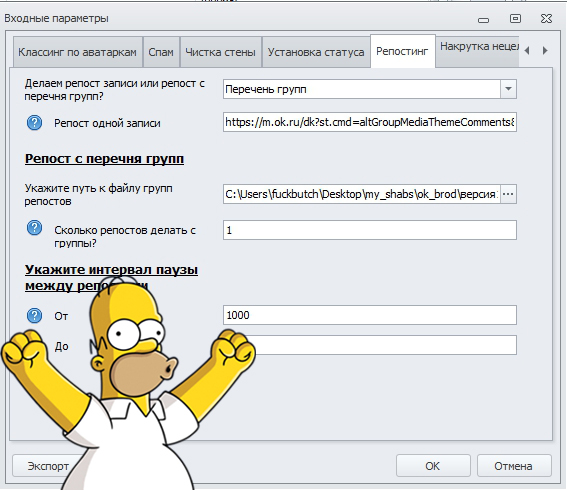Maximize the Входные параметры window
This screenshot has height=490, width=567.
[515, 18]
